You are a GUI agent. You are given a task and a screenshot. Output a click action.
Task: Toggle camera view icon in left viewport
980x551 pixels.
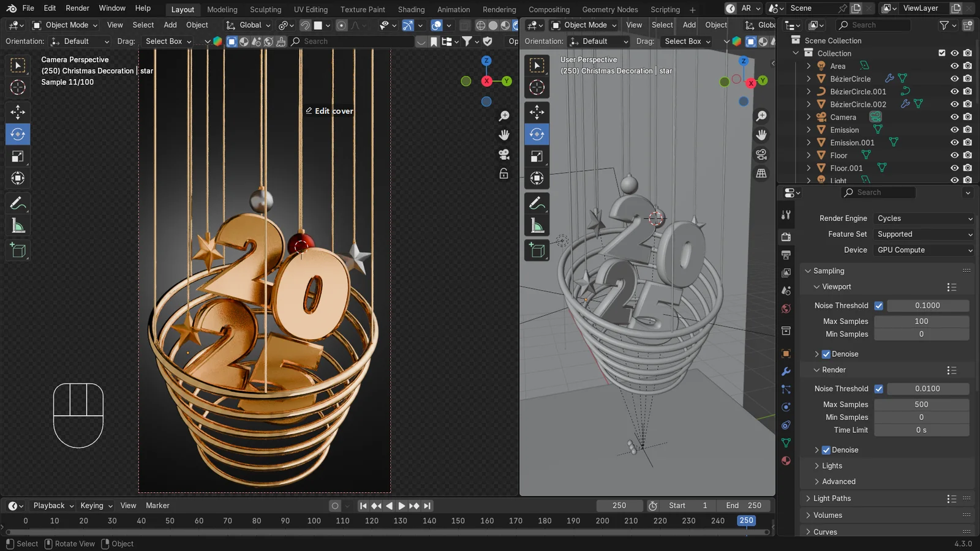pos(504,154)
